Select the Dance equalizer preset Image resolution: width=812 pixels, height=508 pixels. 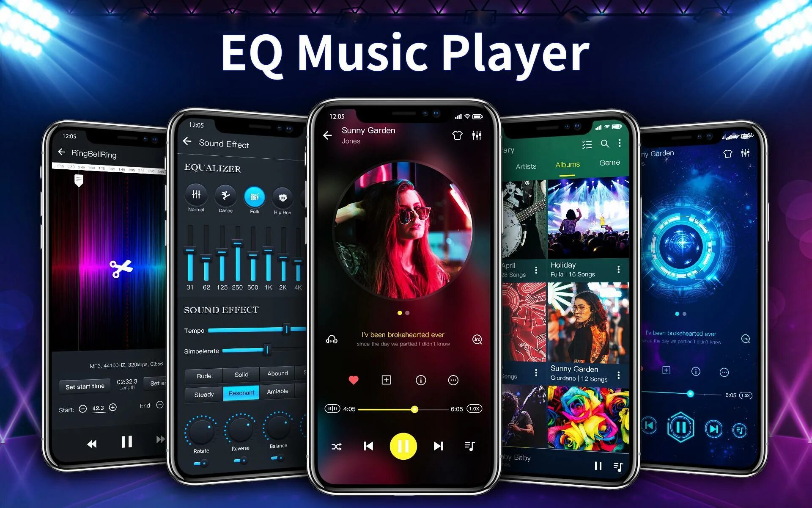pyautogui.click(x=224, y=195)
